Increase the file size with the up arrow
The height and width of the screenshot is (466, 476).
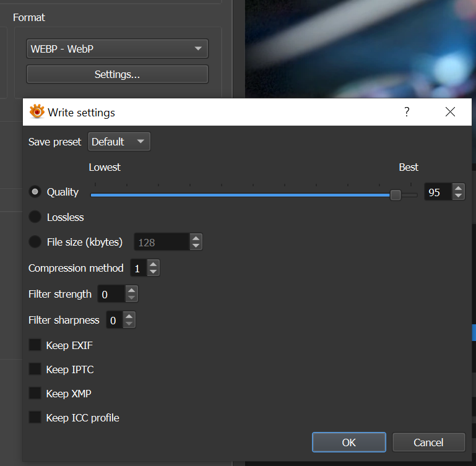pyautogui.click(x=196, y=238)
